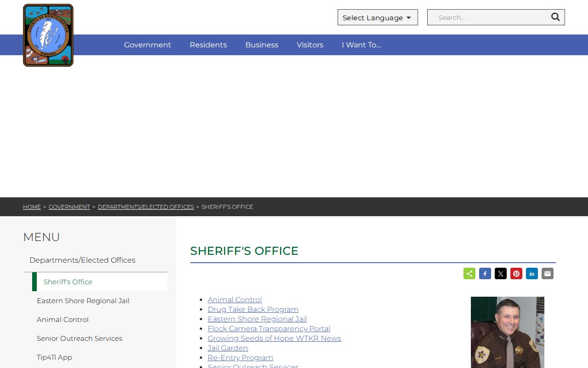Click the sheriff's portrait photo

click(508, 332)
